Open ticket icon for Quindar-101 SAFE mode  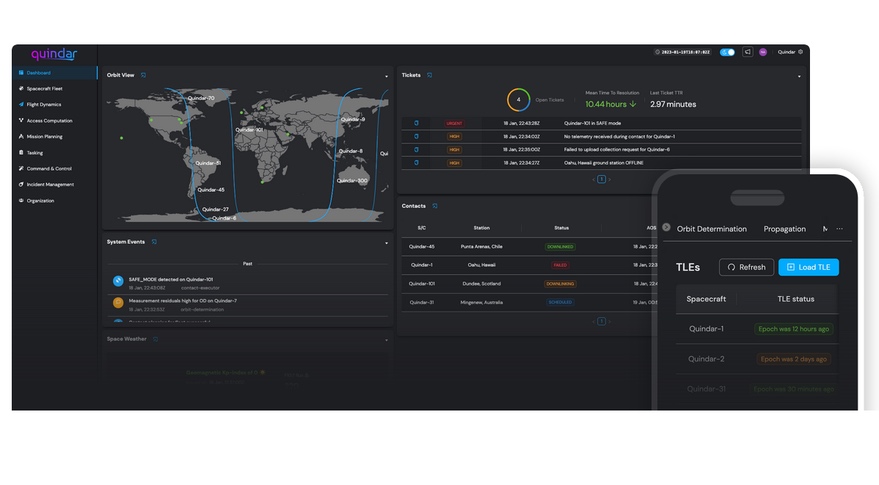point(416,123)
